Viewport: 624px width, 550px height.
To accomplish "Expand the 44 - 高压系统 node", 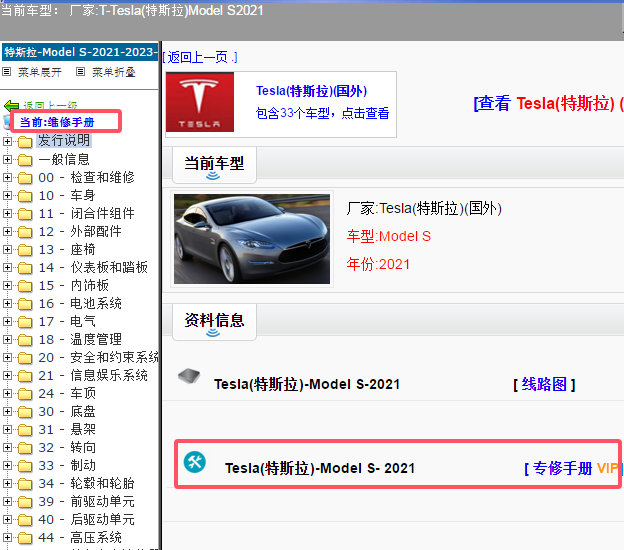I will point(7,537).
